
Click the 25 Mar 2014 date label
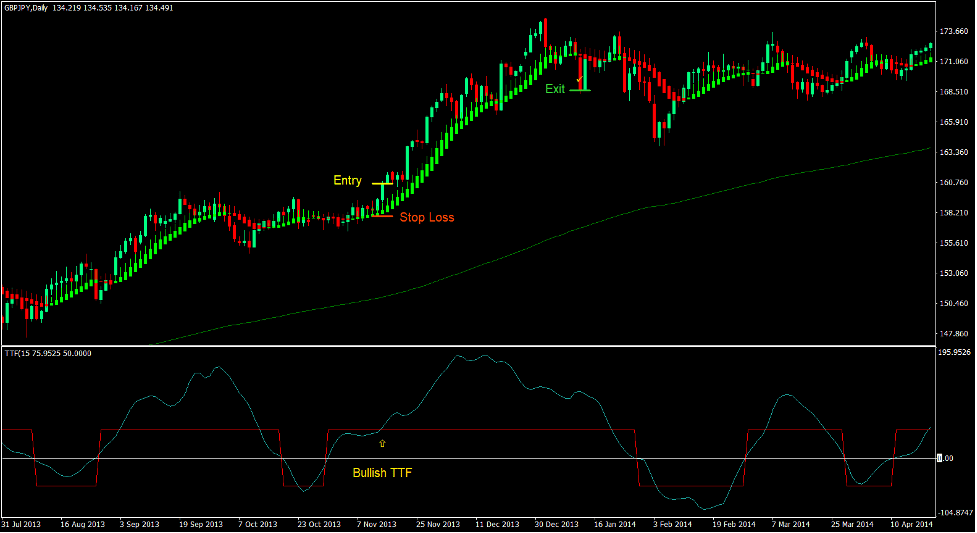pyautogui.click(x=853, y=524)
